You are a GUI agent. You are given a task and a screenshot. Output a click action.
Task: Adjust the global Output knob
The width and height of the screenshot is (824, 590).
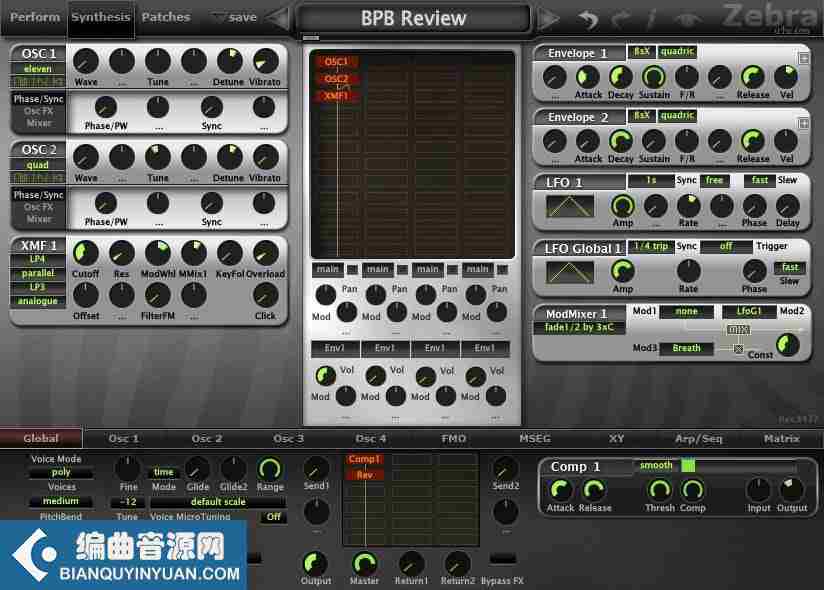(x=315, y=564)
